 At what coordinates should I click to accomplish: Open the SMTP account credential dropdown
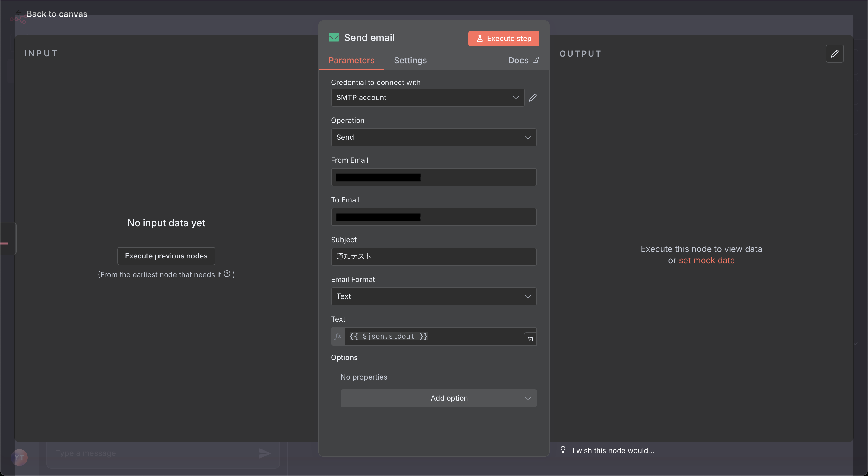427,98
